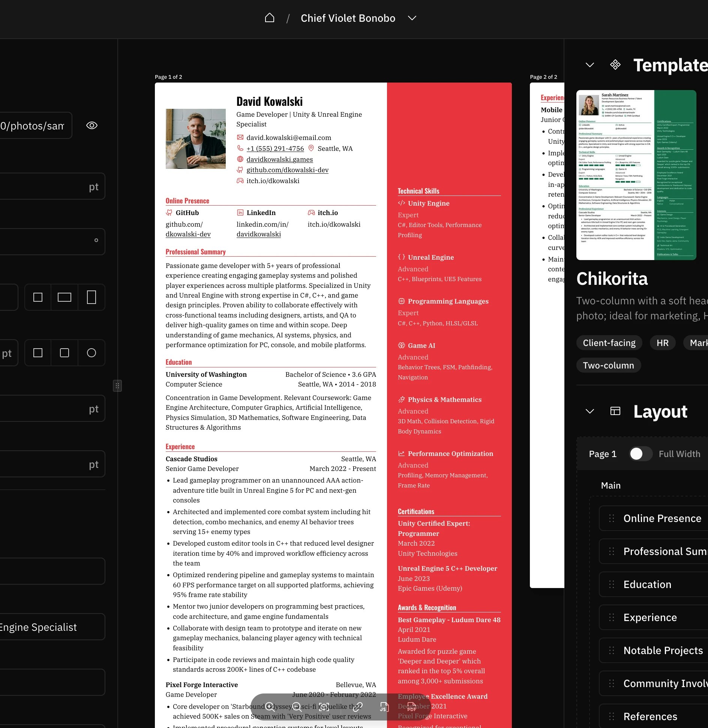Export resume as PDF
The width and height of the screenshot is (708, 728).
click(x=411, y=707)
